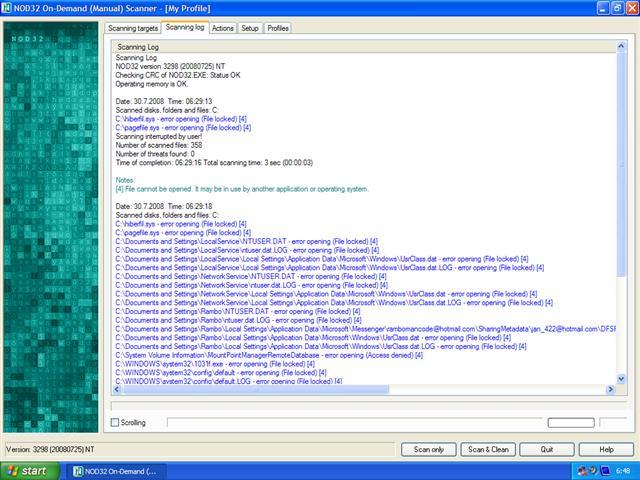Viewport: 640px width, 480px height.
Task: Click the log's scroll left arrow
Action: (x=116, y=389)
